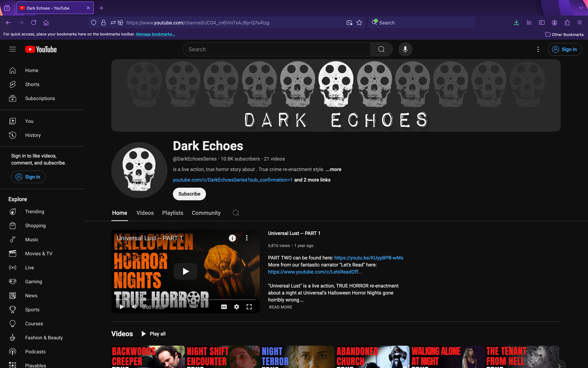The width and height of the screenshot is (588, 368).
Task: Open Trending under Explore
Action: click(x=42, y=212)
